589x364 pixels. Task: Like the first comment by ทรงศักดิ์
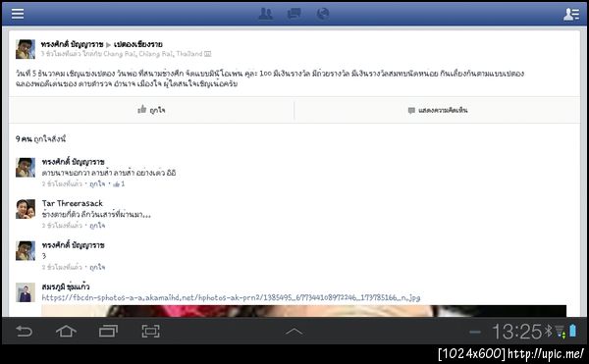tap(97, 183)
